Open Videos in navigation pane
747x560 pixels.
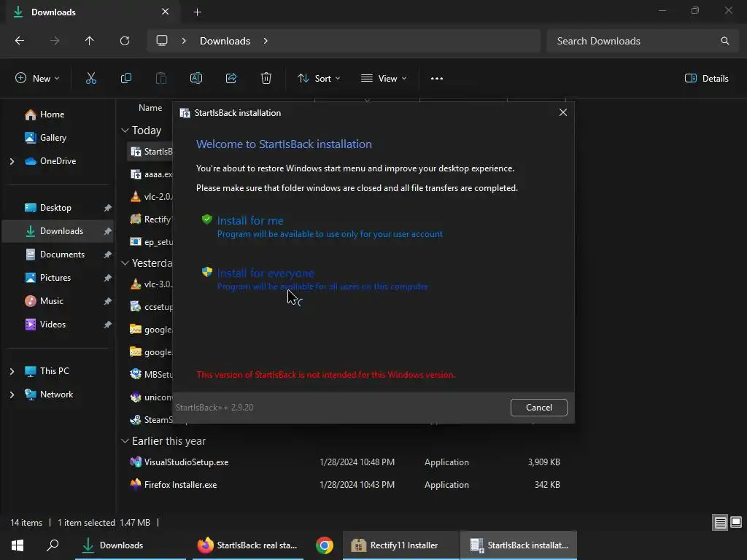[58, 324]
